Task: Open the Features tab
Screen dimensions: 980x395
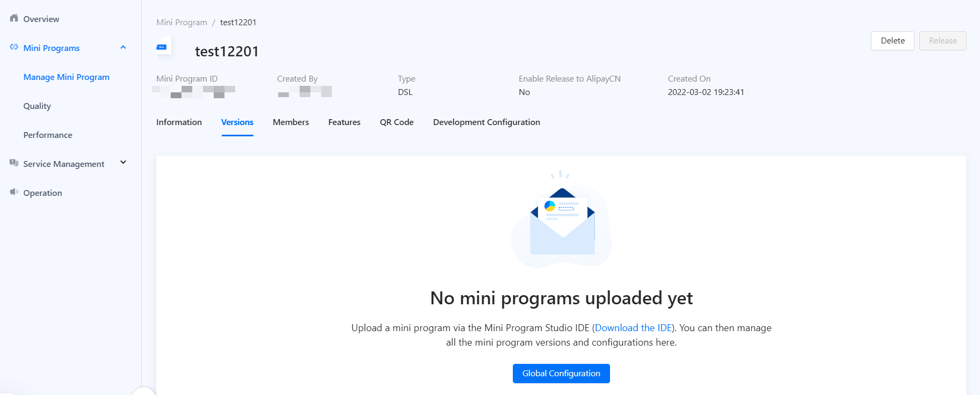Action: click(344, 122)
